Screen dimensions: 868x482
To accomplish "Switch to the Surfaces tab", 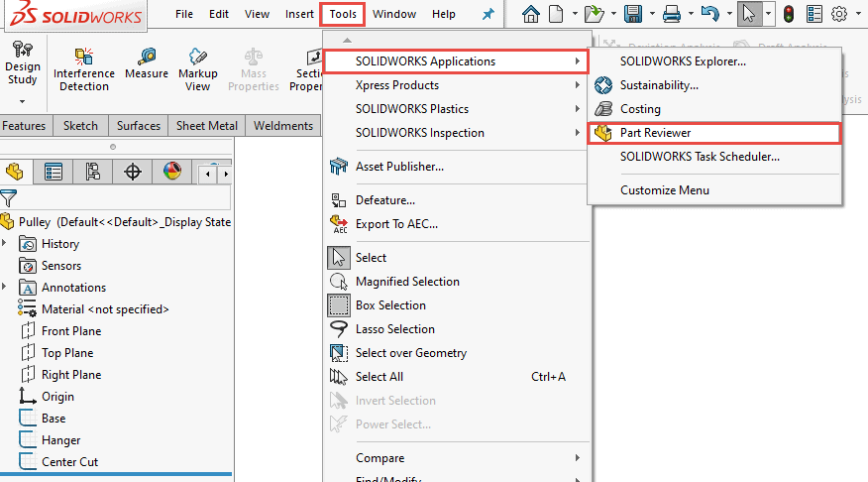I will tap(139, 126).
